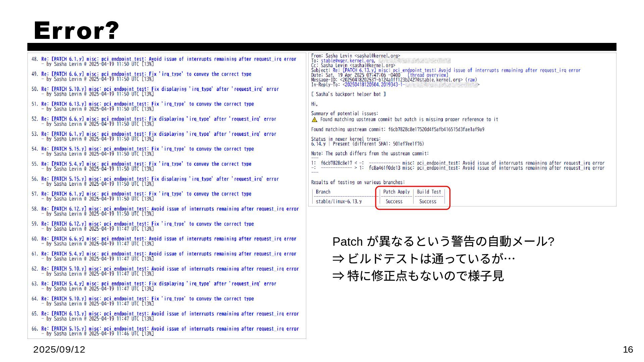Click the slide page number 16

tap(628, 350)
